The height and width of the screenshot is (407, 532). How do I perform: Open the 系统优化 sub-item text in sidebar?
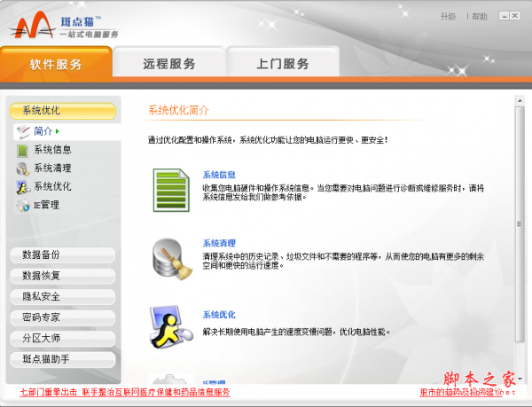52,186
